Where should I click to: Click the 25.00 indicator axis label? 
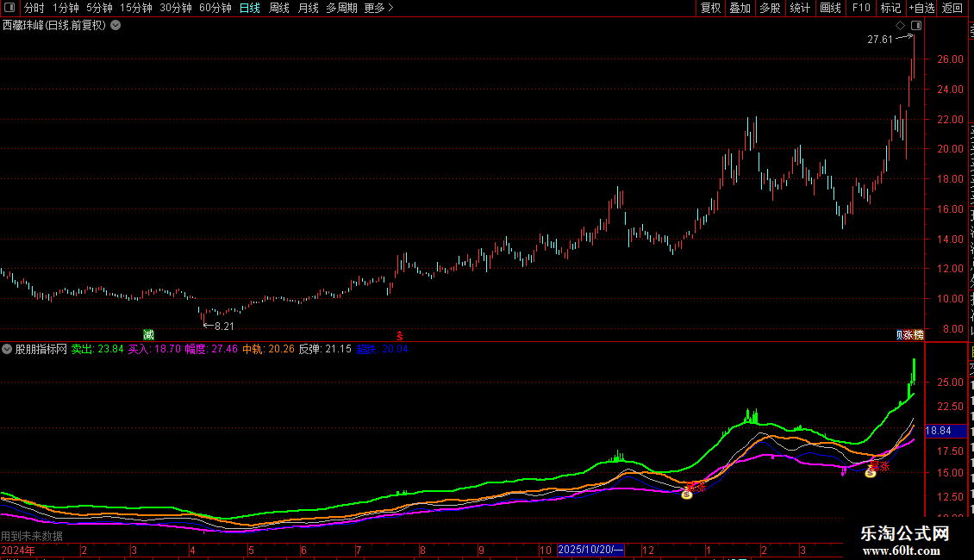951,383
